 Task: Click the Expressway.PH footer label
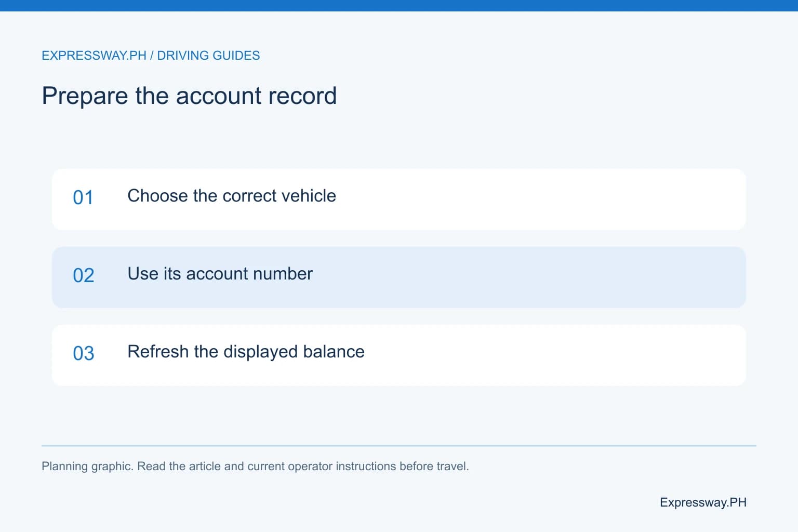click(x=703, y=502)
